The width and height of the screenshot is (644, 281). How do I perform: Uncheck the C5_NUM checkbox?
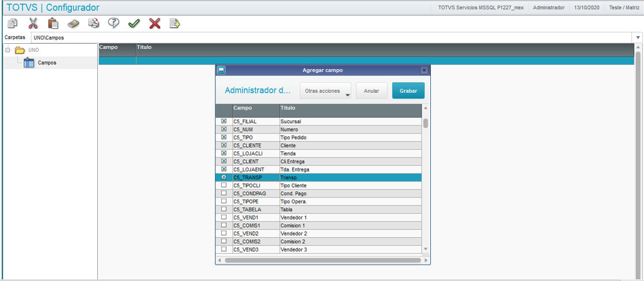224,130
